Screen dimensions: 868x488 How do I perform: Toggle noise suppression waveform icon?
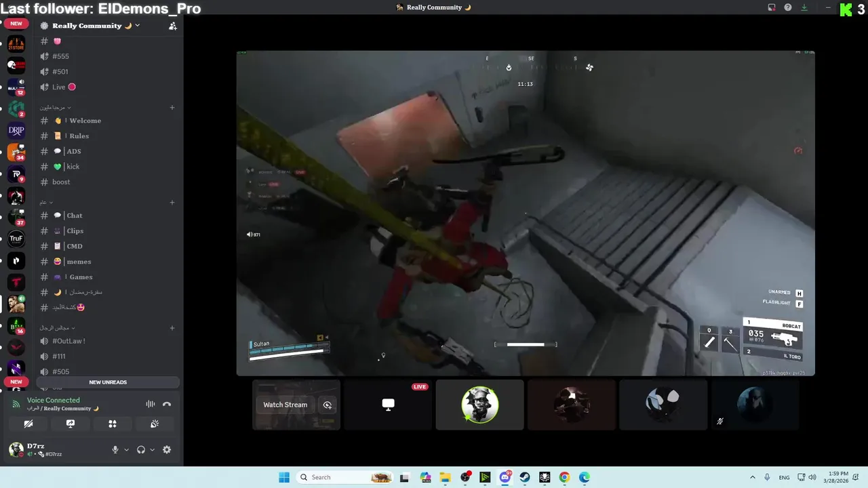point(151,404)
